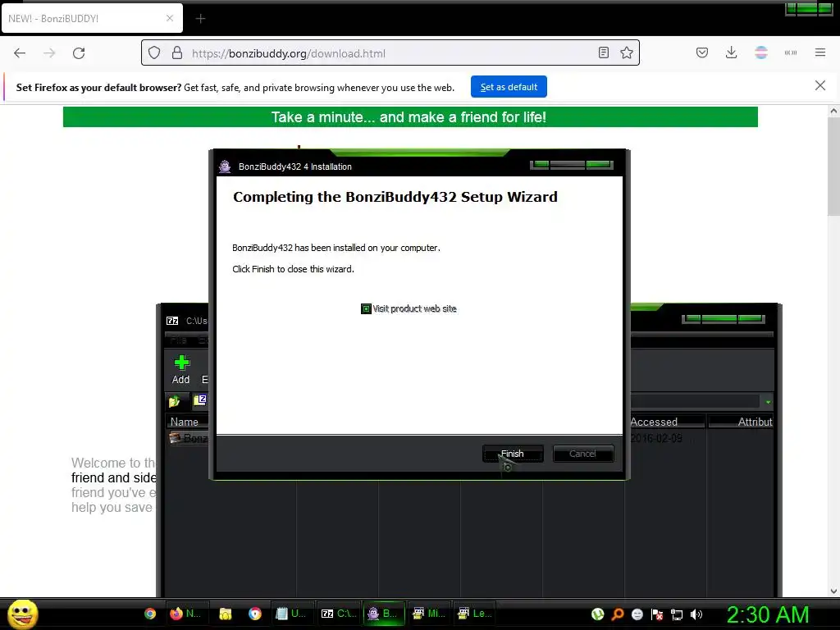Open the file explorer folder in taskbar
This screenshot has width=840, height=630.
[x=225, y=614]
